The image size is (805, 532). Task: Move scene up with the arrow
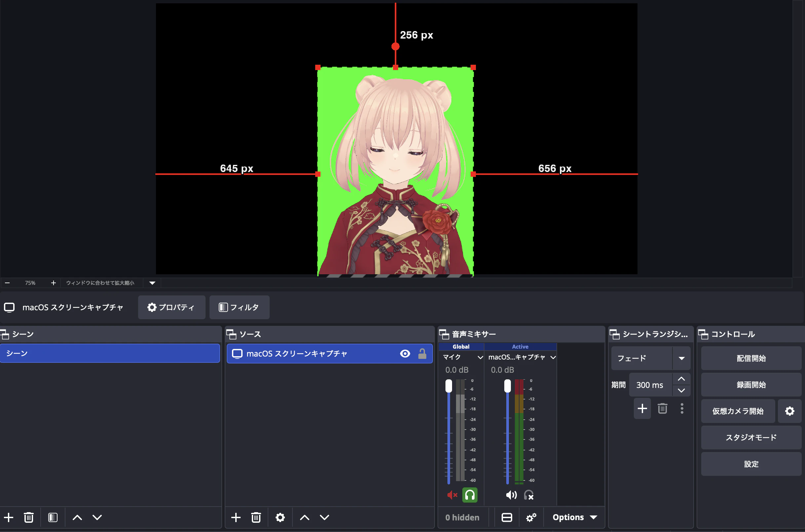[77, 517]
